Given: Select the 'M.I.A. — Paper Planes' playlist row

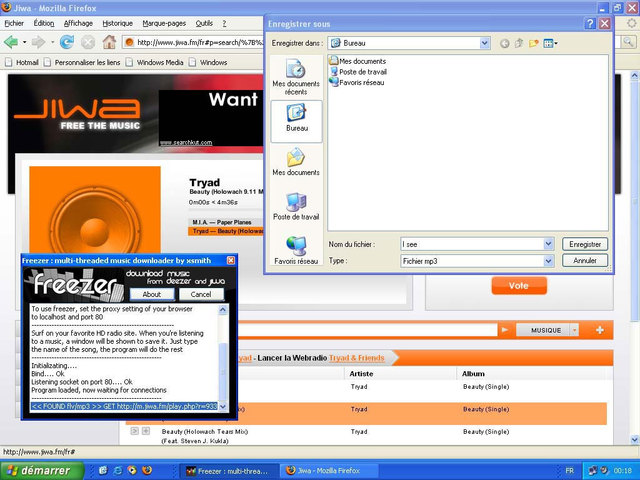Looking at the screenshot, I should click(226, 222).
